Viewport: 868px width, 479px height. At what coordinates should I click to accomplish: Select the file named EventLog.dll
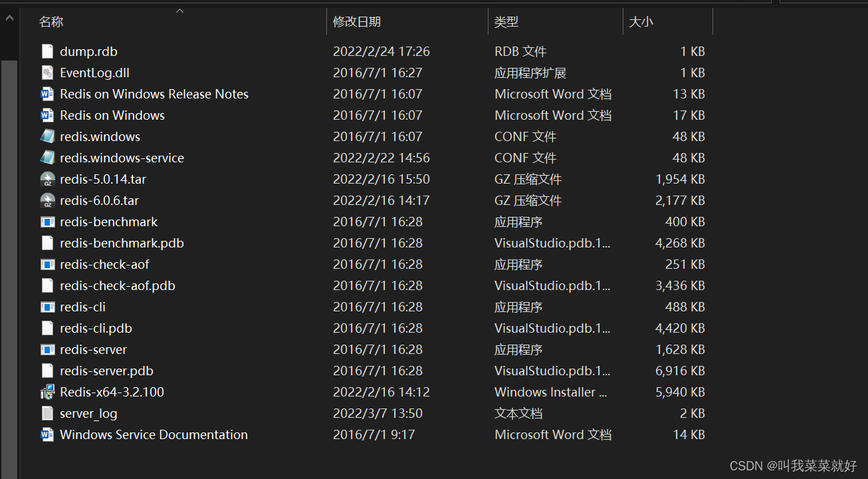(94, 73)
